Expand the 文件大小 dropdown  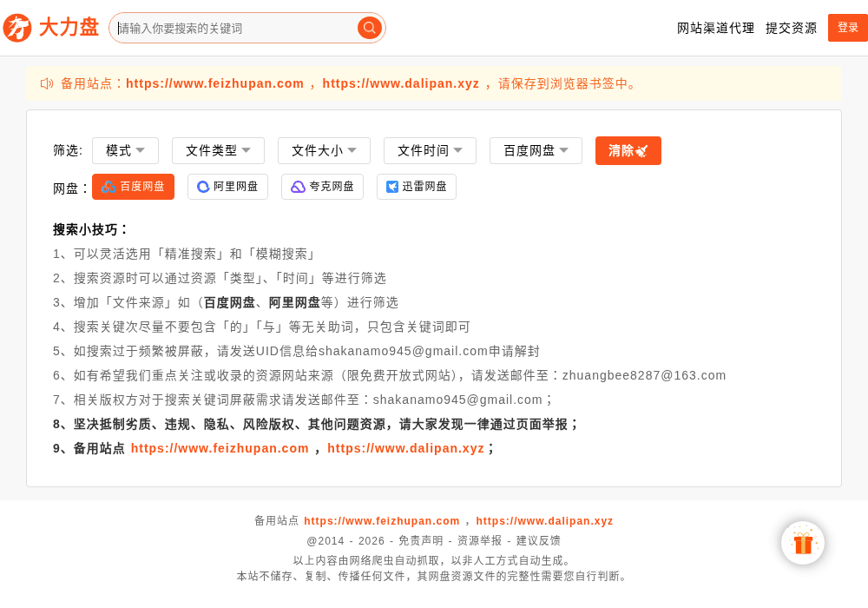pos(324,150)
